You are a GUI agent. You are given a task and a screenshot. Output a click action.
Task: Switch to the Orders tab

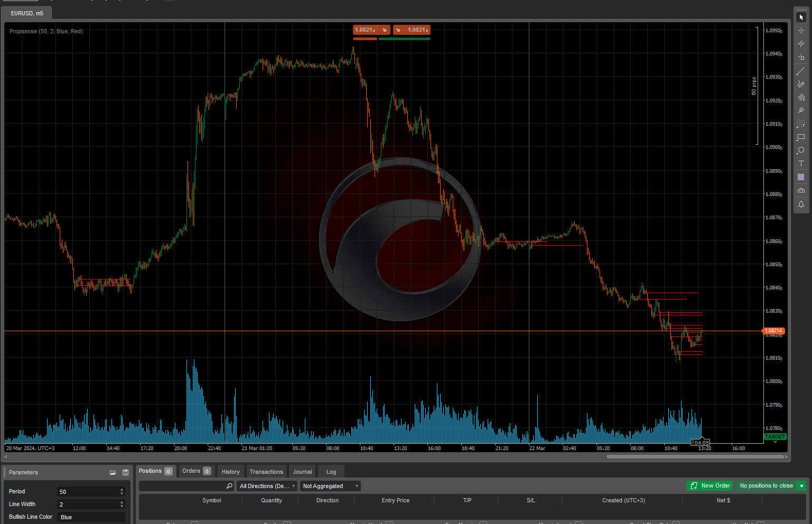[x=197, y=471]
